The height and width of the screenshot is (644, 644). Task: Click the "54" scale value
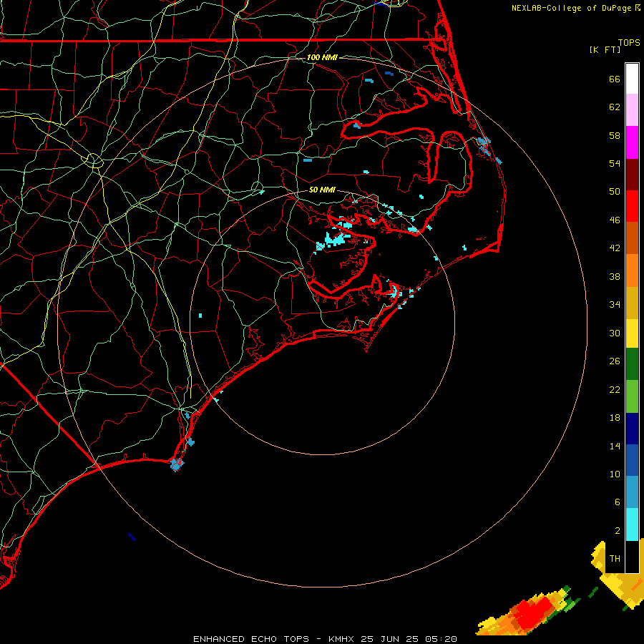pos(615,163)
